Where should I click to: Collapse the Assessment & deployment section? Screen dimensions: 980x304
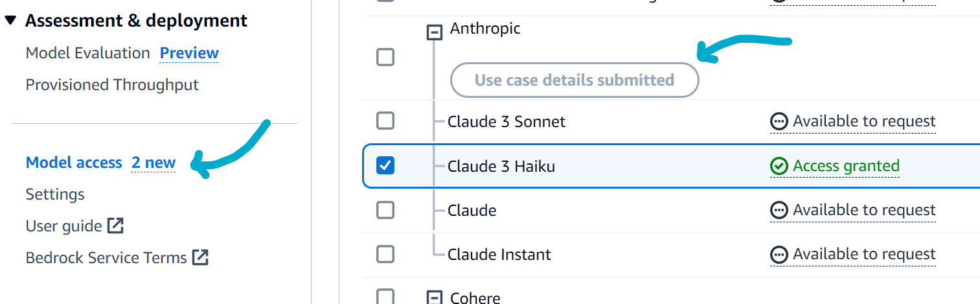[x=10, y=21]
